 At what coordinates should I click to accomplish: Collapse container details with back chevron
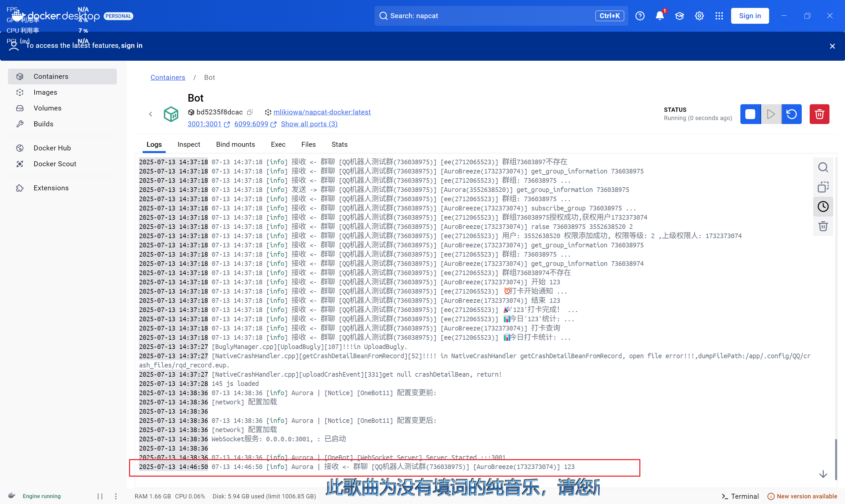tap(151, 114)
